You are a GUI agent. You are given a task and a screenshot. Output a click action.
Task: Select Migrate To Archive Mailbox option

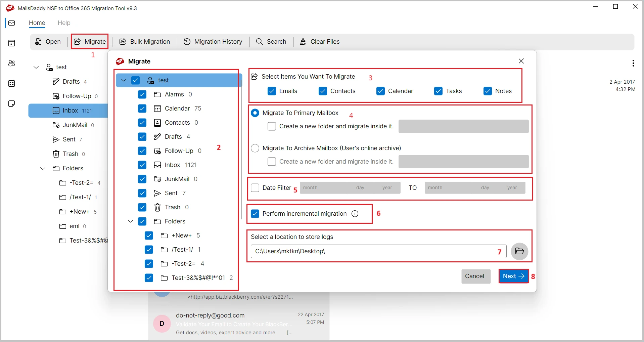255,148
